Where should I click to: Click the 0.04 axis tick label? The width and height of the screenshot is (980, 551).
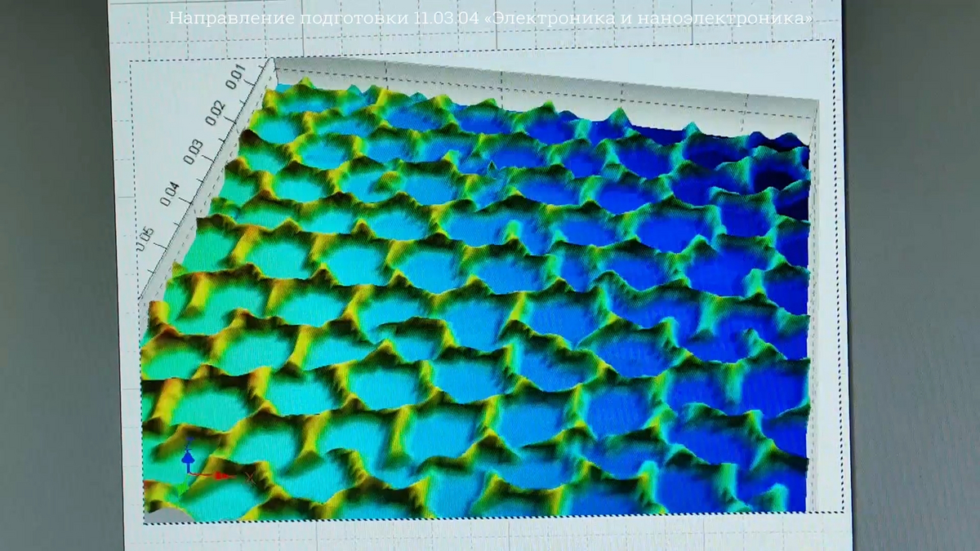coord(171,193)
